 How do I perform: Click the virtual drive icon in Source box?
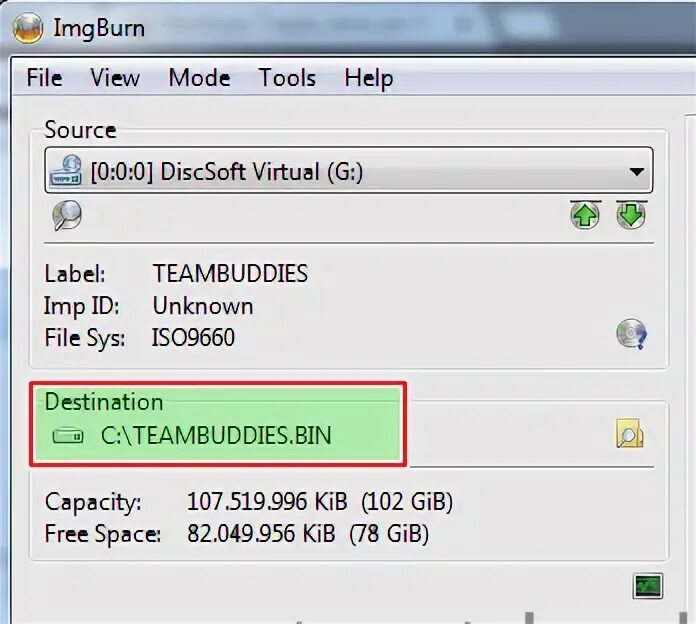pyautogui.click(x=66, y=170)
